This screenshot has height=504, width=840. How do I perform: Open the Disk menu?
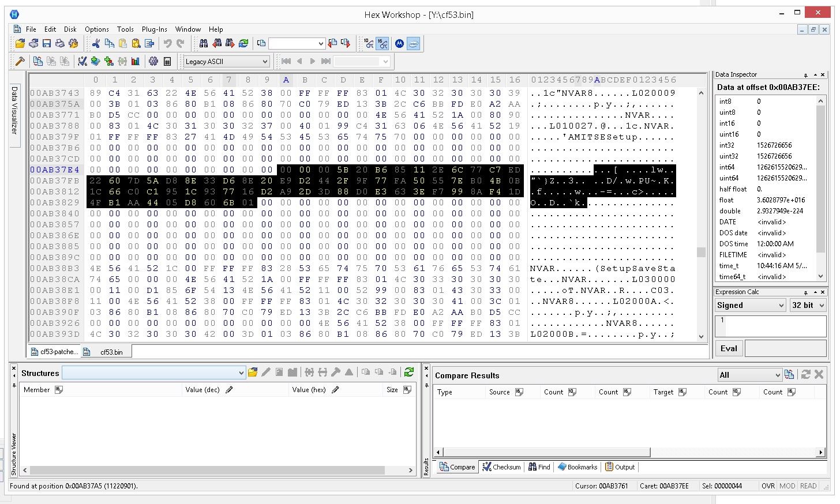pyautogui.click(x=70, y=29)
